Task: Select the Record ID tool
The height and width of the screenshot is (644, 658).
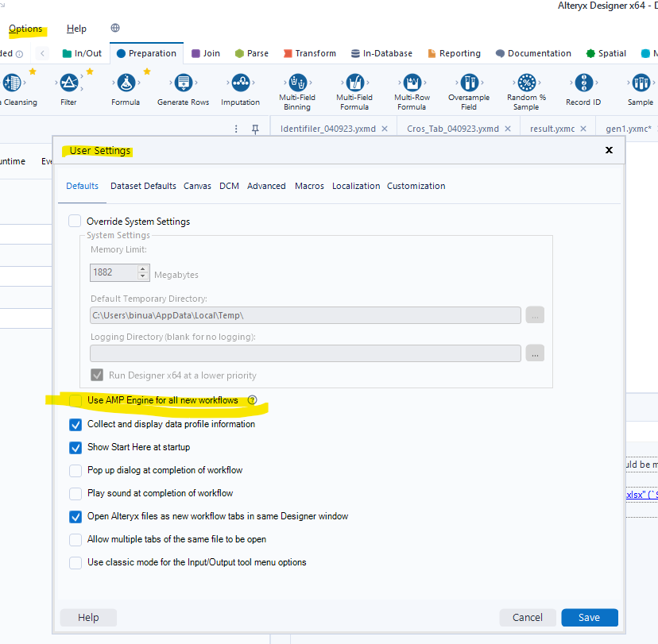Action: [x=583, y=82]
